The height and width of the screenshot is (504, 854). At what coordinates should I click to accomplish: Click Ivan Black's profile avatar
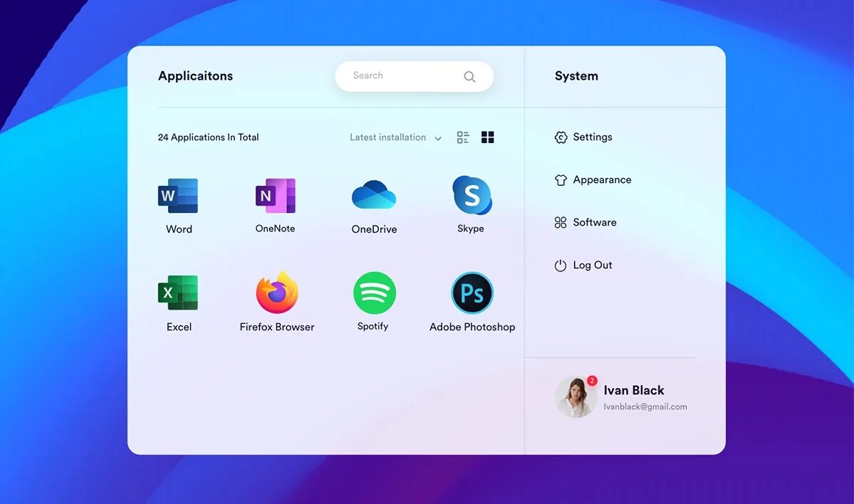575,397
